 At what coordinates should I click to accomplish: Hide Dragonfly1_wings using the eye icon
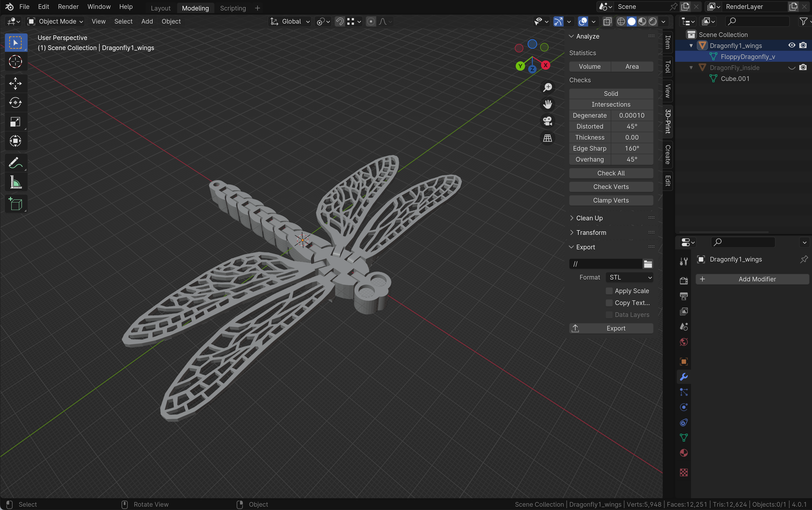[791, 46]
